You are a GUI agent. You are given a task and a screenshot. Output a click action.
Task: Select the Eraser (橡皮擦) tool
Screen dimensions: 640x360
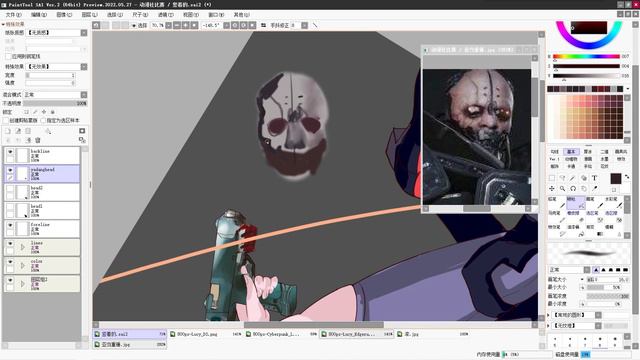point(576,217)
